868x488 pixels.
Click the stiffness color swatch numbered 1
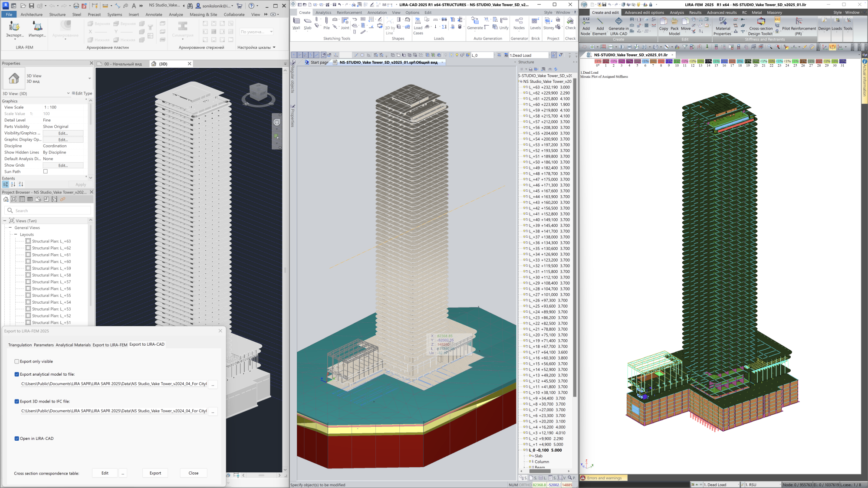[605, 62]
